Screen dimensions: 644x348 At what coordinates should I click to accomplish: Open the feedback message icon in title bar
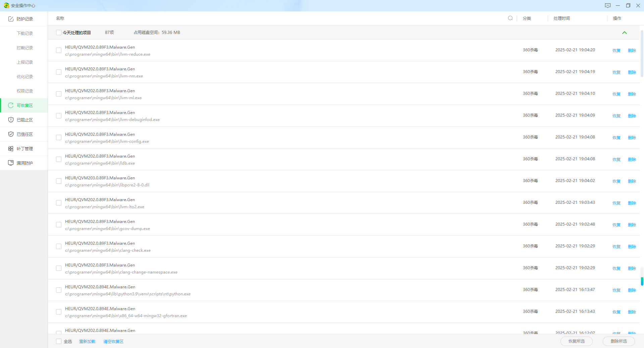point(607,5)
